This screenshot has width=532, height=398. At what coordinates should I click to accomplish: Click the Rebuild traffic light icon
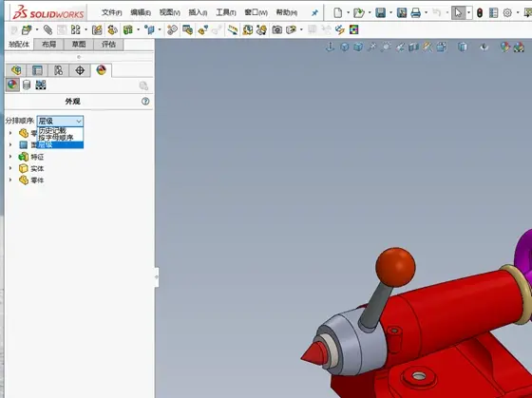click(x=480, y=13)
